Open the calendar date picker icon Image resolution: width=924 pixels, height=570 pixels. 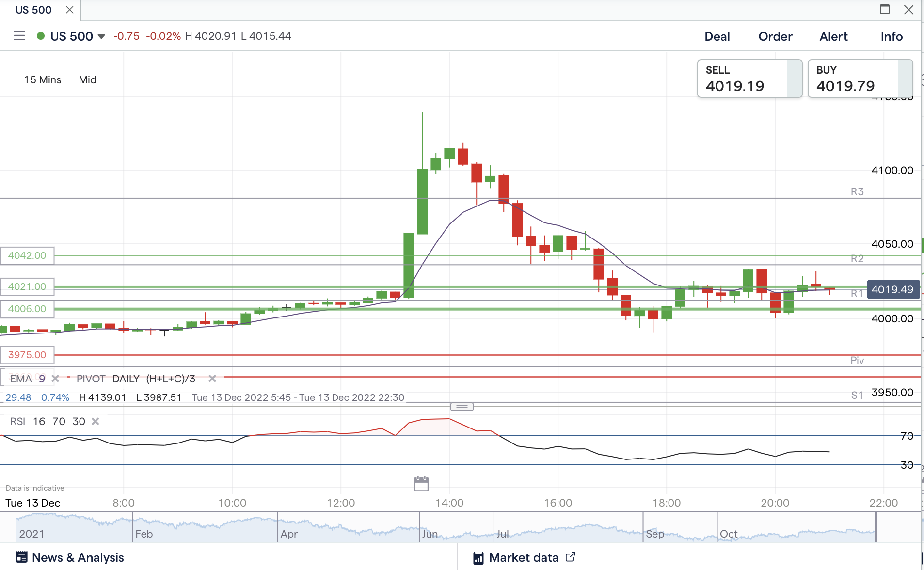421,484
